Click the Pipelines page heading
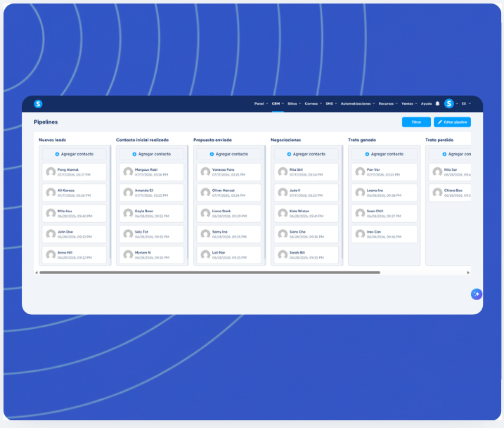This screenshot has width=504, height=428. (x=46, y=122)
